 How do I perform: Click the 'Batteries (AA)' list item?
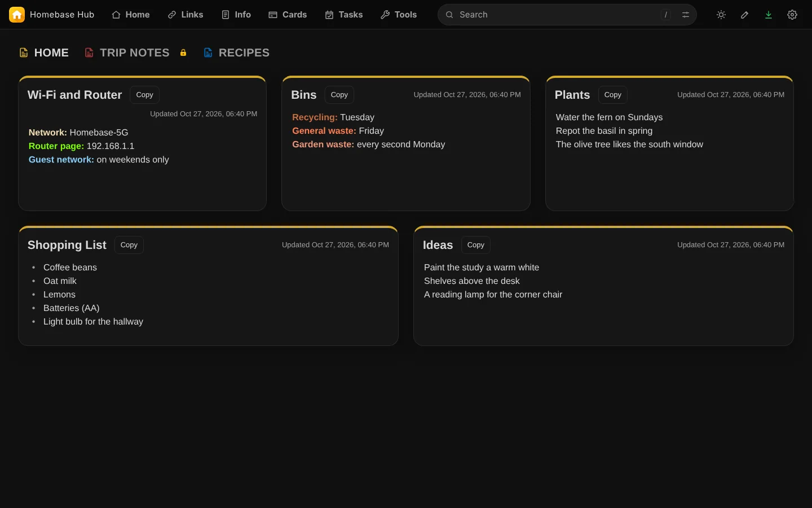[72, 308]
